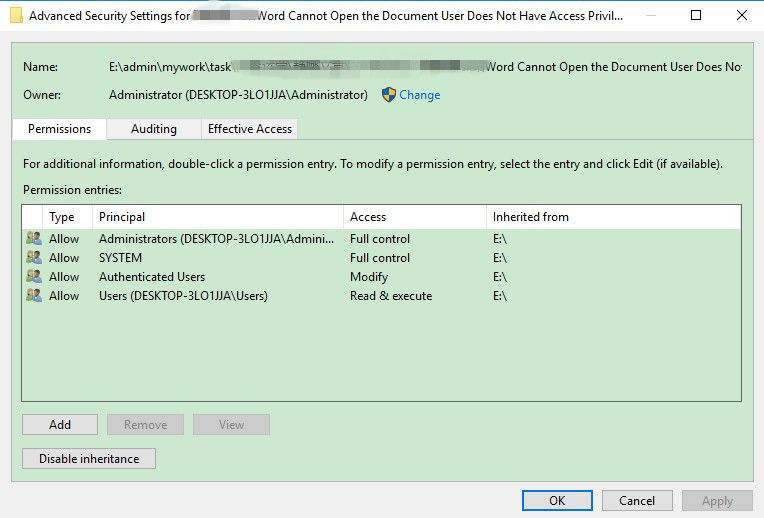This screenshot has width=764, height=518.
Task: Click the file path in the Name field
Action: pos(425,67)
